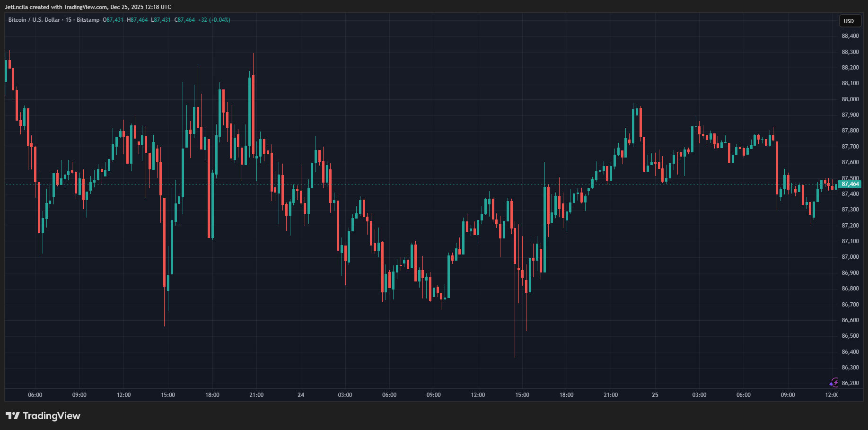Click the 88,000 label on price axis

(x=850, y=99)
